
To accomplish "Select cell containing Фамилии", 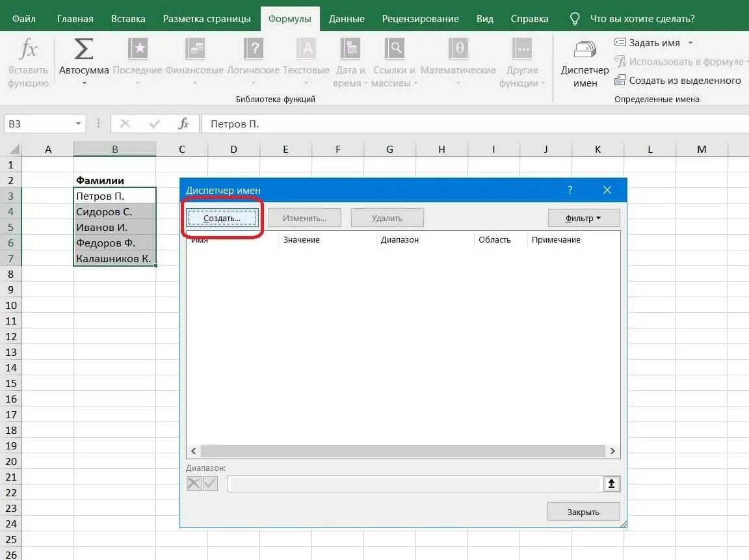I will [114, 180].
